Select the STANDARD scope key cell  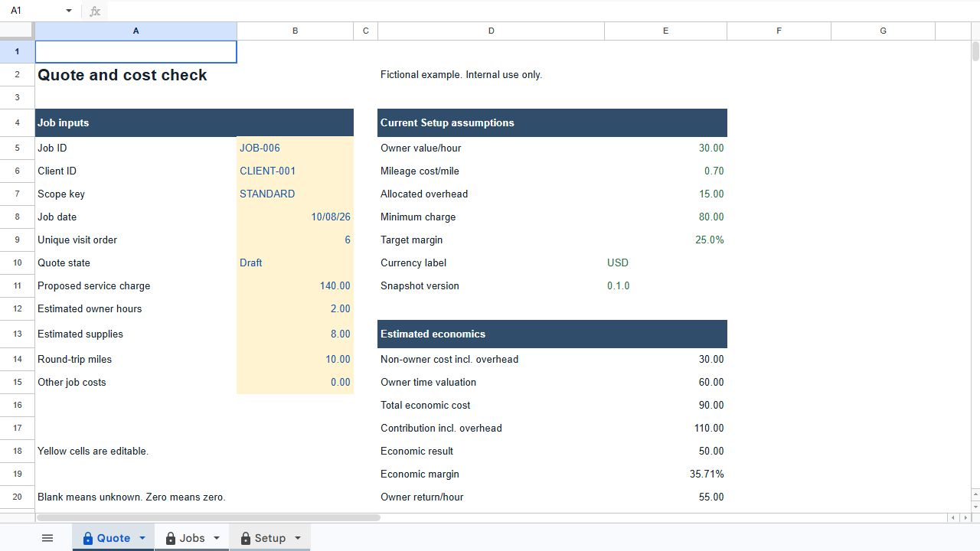[295, 194]
